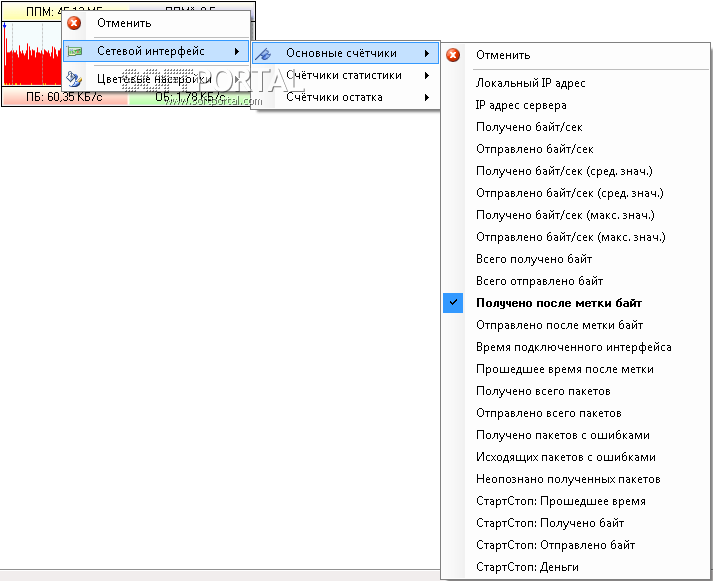Click the pen icon beside Основные счётчики
The height and width of the screenshot is (581, 713).
click(x=263, y=54)
